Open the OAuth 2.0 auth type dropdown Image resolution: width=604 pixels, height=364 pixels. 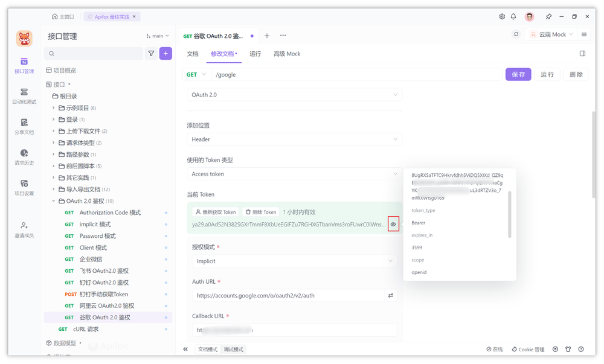tap(295, 95)
